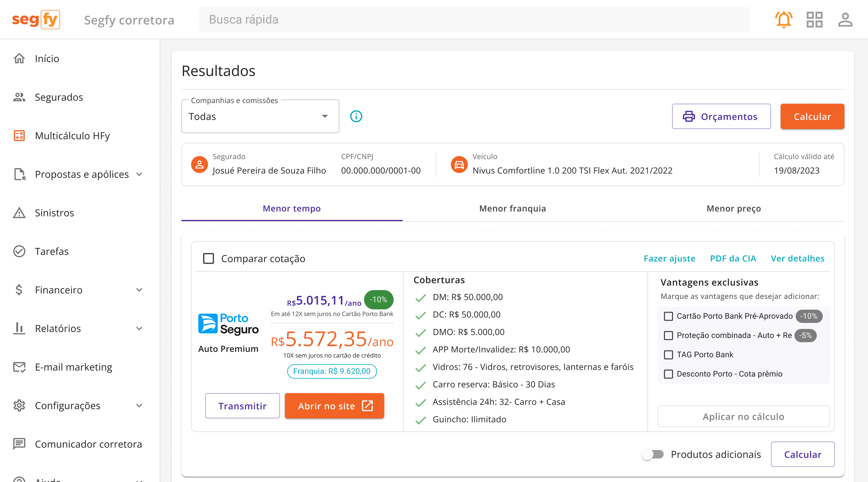Click the PDF da CIA link

tap(733, 258)
